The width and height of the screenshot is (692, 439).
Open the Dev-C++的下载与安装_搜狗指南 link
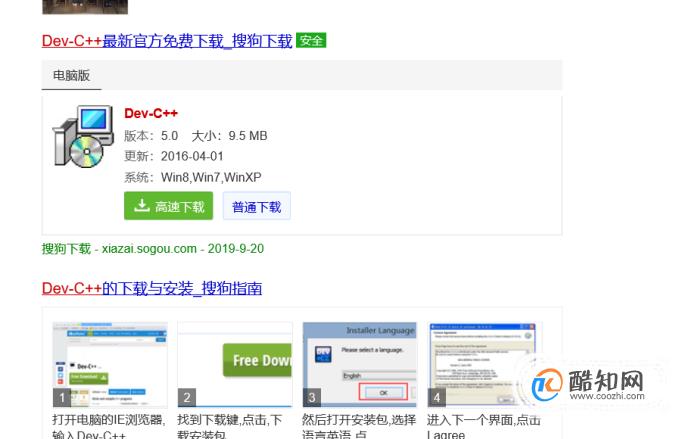tap(152, 289)
